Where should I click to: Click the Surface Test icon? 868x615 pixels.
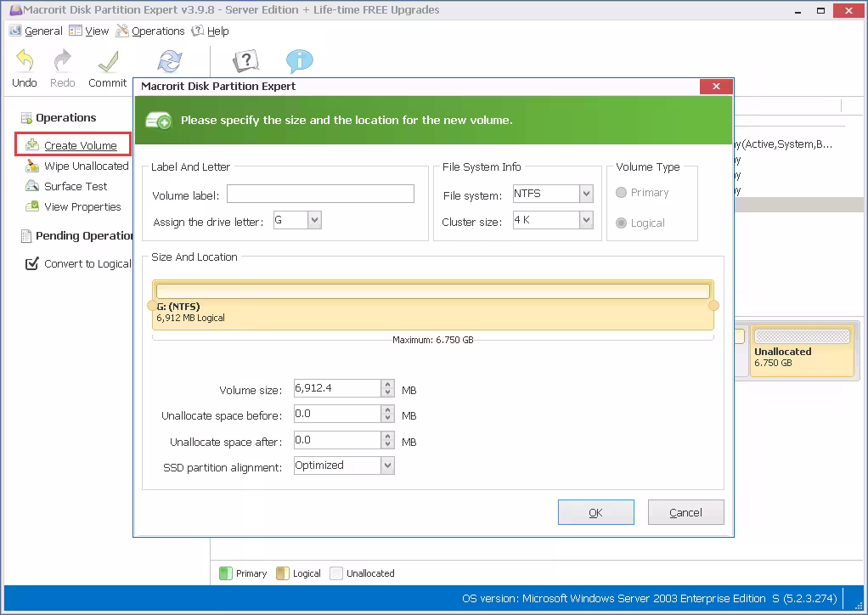[x=32, y=186]
